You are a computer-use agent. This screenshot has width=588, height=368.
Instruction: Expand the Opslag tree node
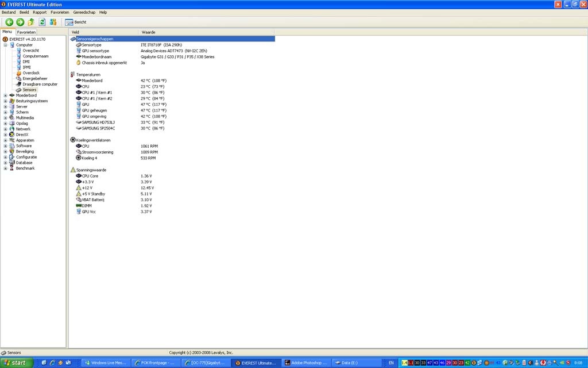(5, 124)
